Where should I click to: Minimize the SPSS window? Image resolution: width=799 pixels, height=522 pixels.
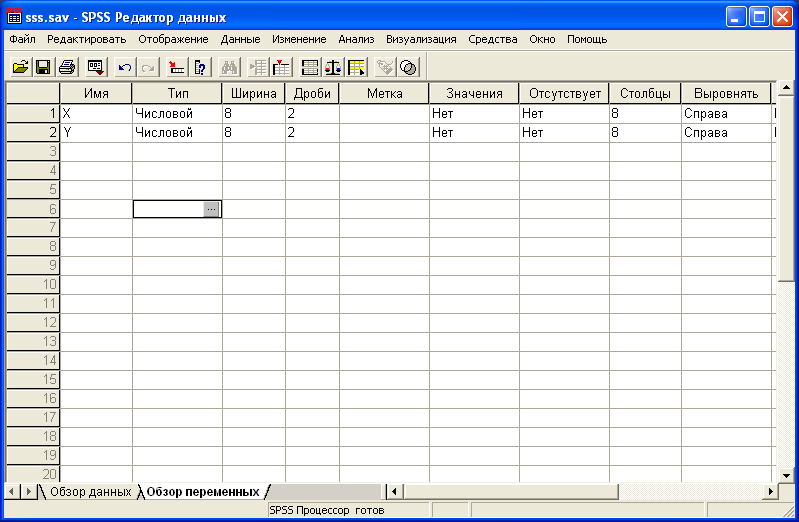coord(736,17)
